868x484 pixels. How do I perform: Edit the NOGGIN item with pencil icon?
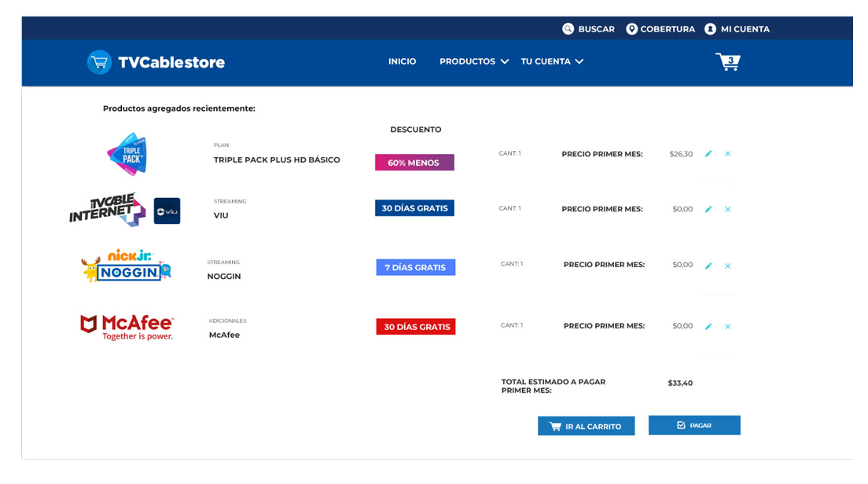click(x=708, y=266)
